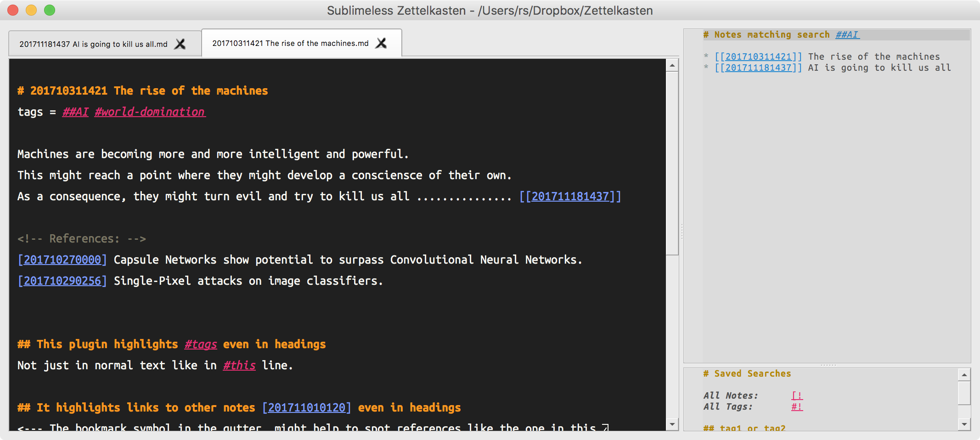Follow the [[201711181437]] note link in the editor
The width and height of the screenshot is (980, 440).
570,196
